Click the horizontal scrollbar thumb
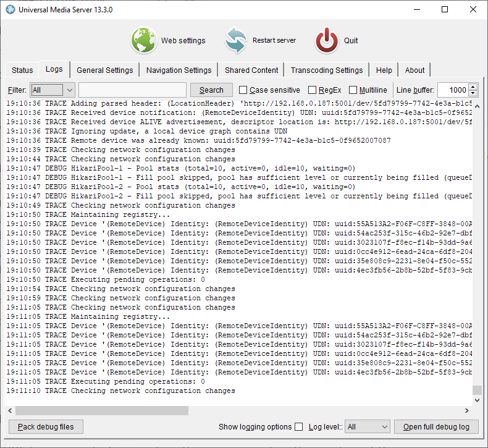The width and height of the screenshot is (488, 448). [102, 411]
